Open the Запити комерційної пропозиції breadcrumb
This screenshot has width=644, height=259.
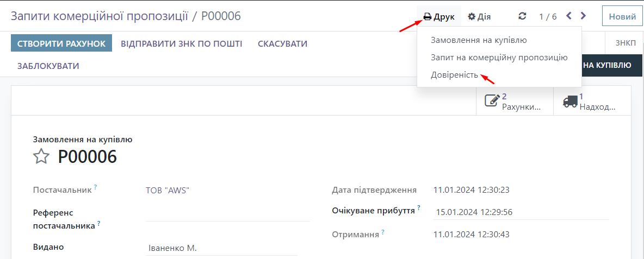point(98,16)
